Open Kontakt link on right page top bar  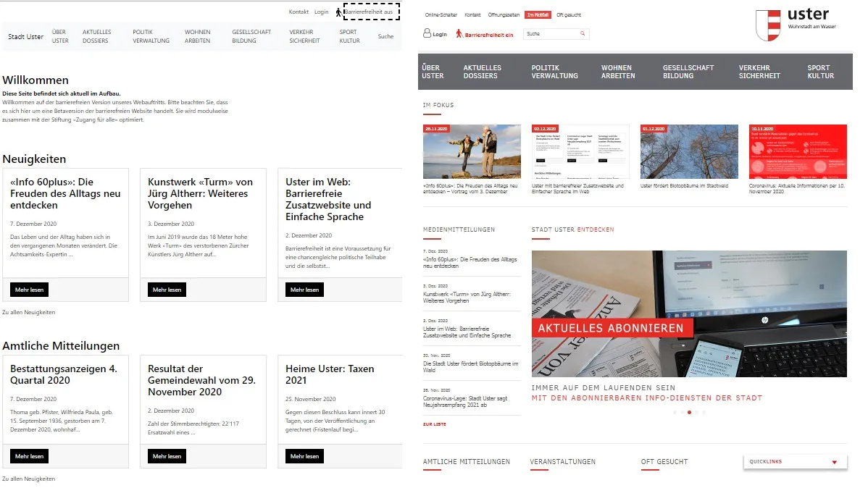coord(472,15)
